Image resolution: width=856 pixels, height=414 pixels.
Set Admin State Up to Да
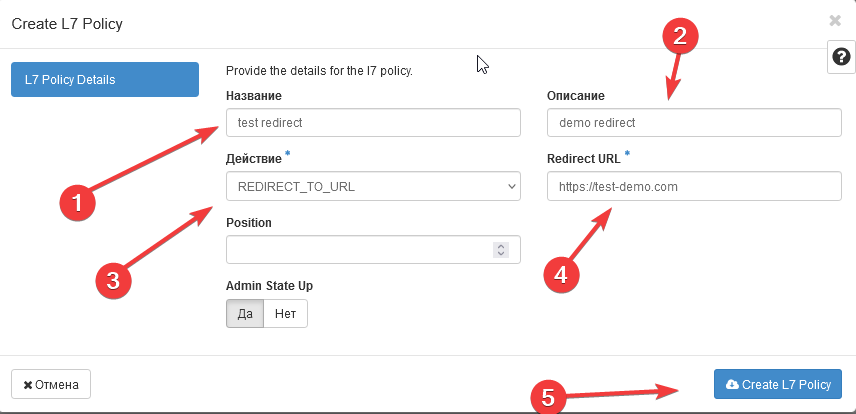245,314
